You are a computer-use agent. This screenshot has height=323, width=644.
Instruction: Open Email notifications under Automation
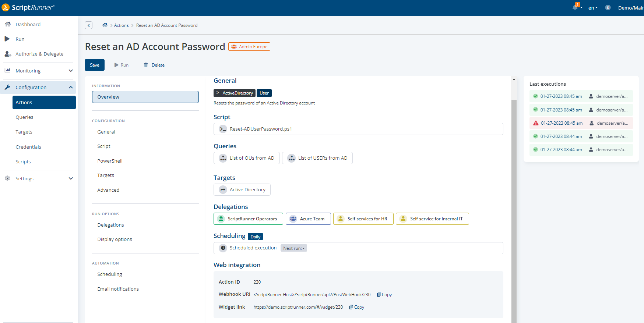[x=118, y=289]
